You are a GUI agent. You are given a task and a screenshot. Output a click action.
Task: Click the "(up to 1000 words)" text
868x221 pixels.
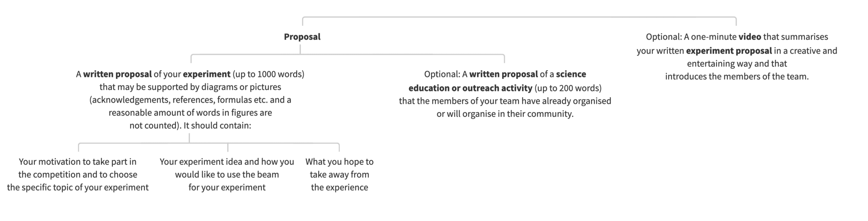tap(268, 74)
